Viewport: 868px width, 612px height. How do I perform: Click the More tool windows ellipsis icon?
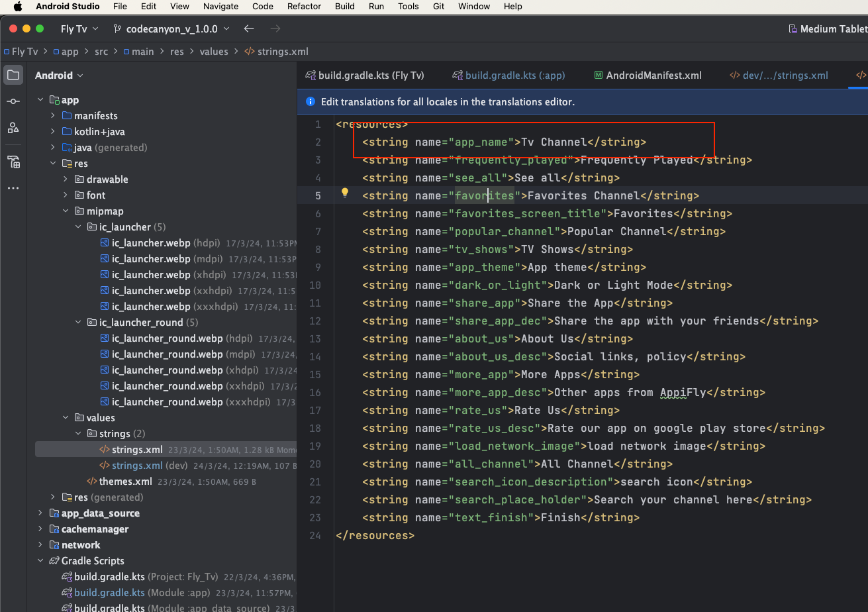point(13,188)
